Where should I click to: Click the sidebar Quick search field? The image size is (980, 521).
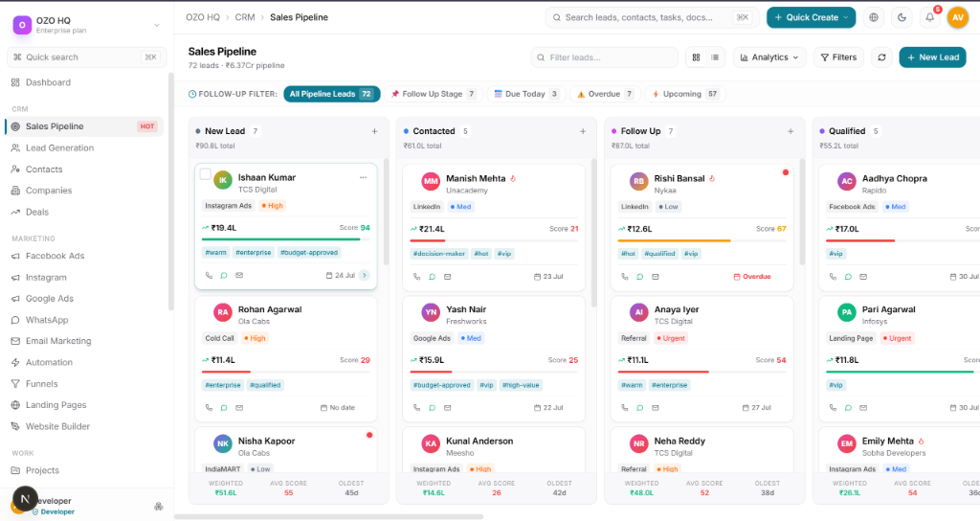pos(86,57)
